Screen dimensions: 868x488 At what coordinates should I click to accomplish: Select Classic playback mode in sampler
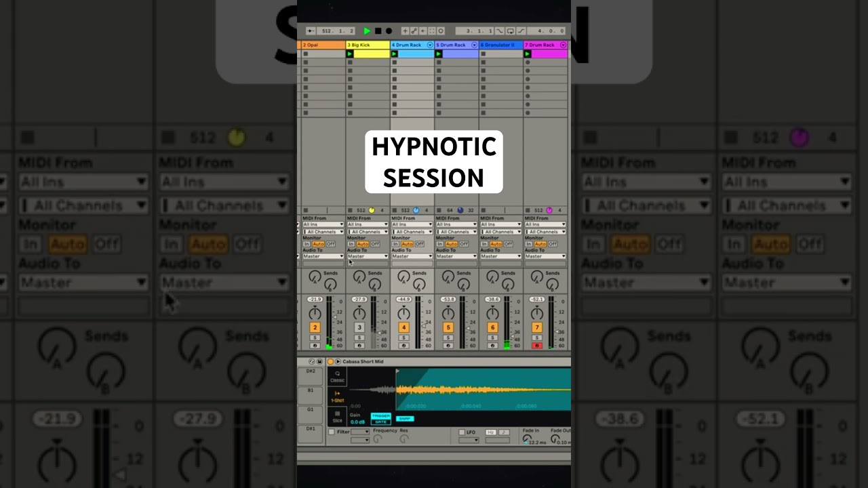tap(337, 377)
